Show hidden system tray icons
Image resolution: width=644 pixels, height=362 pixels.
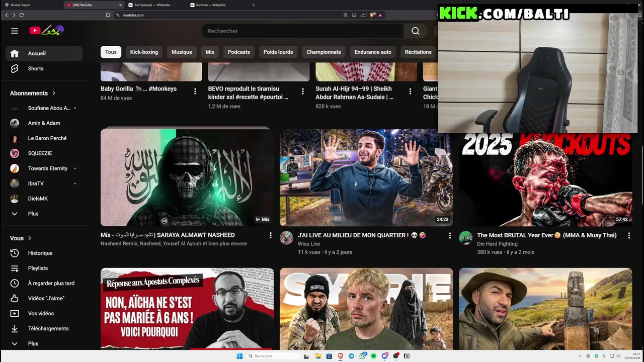click(x=580, y=356)
